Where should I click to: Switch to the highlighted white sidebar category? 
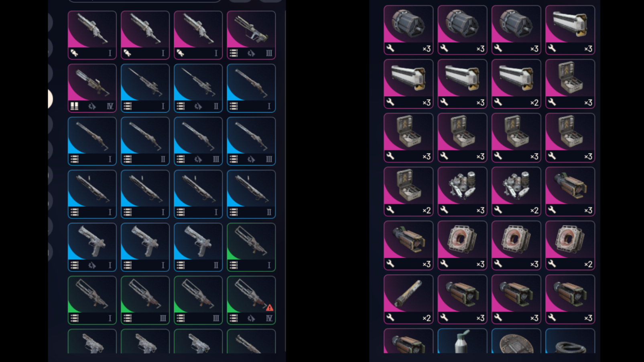pos(50,99)
